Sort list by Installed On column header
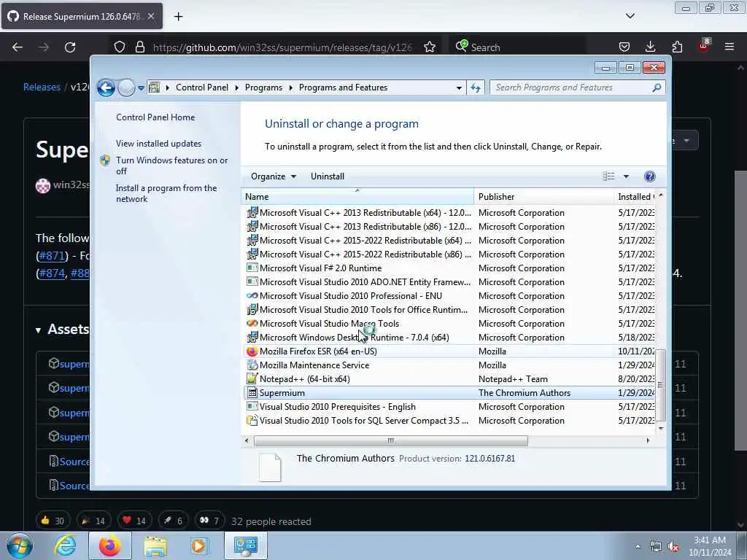 click(635, 197)
